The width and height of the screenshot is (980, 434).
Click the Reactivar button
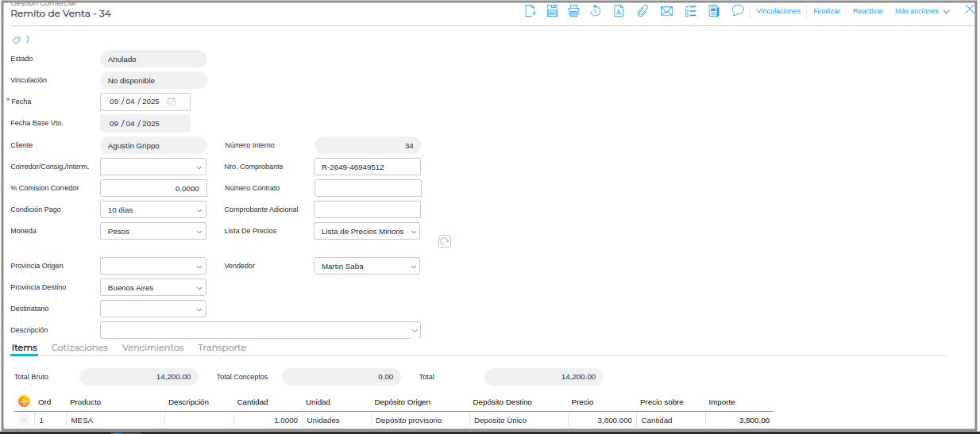[x=868, y=11]
